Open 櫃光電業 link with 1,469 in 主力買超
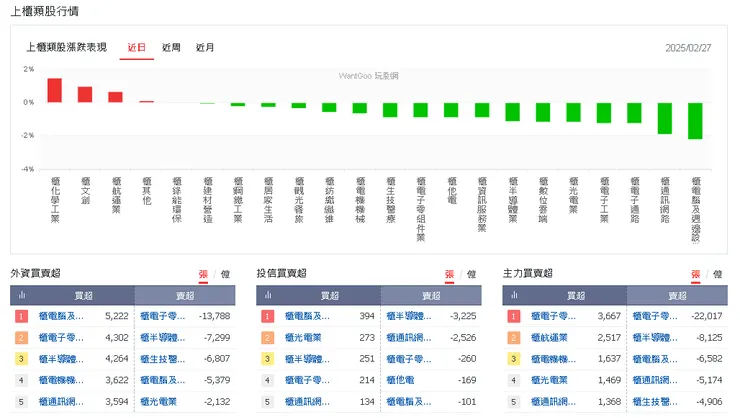The height and width of the screenshot is (418, 740). [549, 380]
